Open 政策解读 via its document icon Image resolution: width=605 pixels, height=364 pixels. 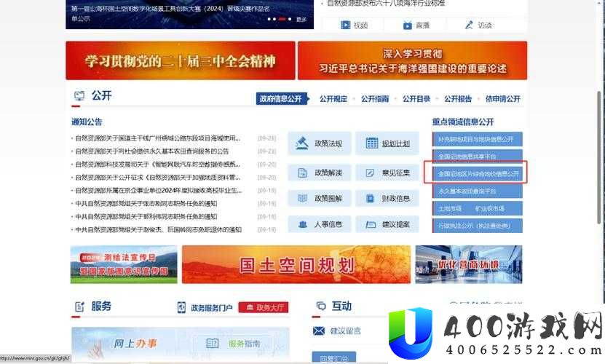tap(303, 173)
